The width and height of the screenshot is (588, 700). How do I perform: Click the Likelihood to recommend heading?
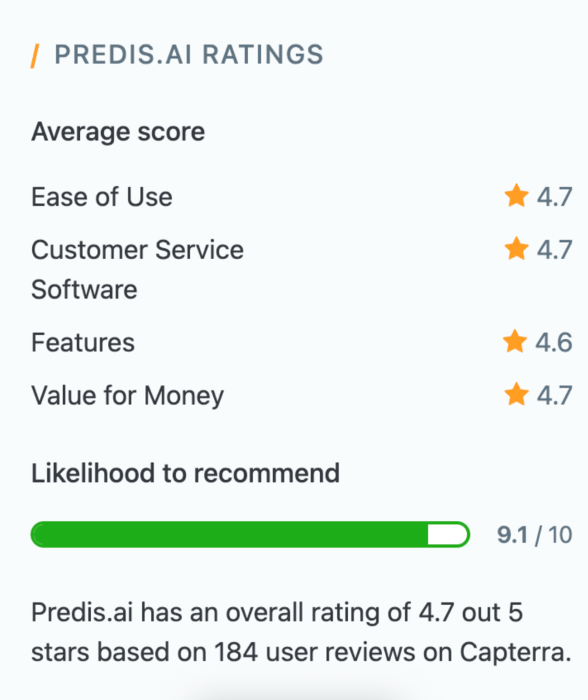[x=185, y=473]
